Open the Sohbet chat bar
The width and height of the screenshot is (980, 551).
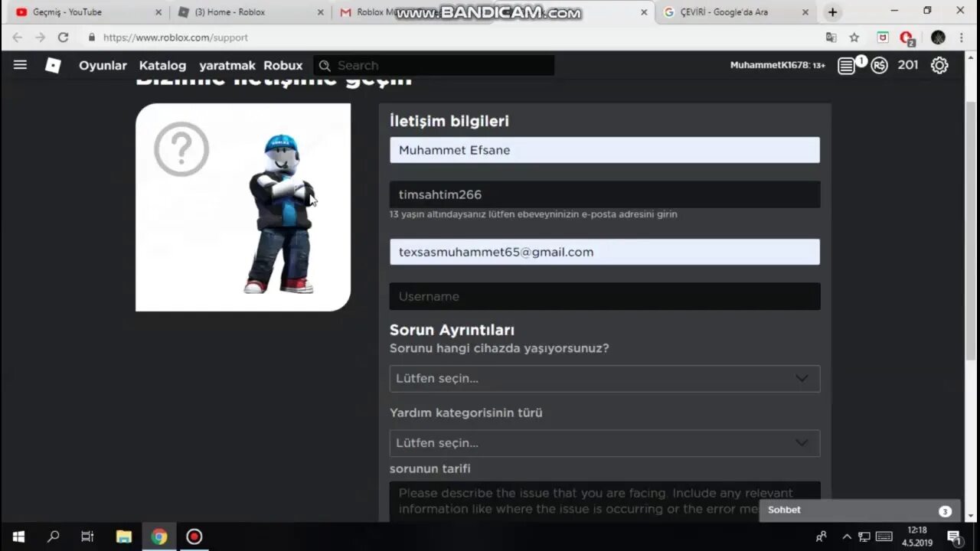click(859, 510)
